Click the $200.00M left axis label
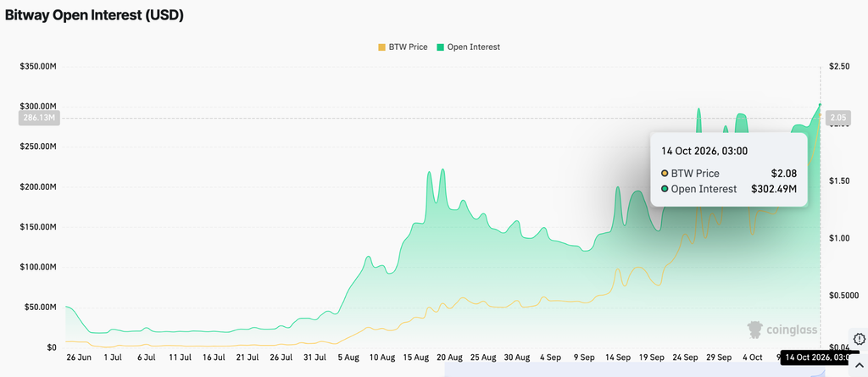 38,186
